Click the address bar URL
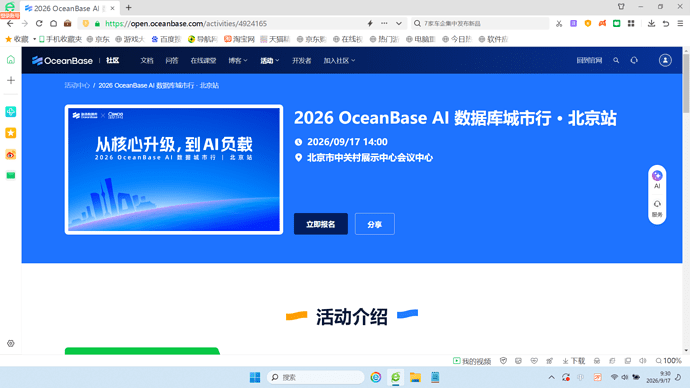The height and width of the screenshot is (388, 690). pos(186,23)
